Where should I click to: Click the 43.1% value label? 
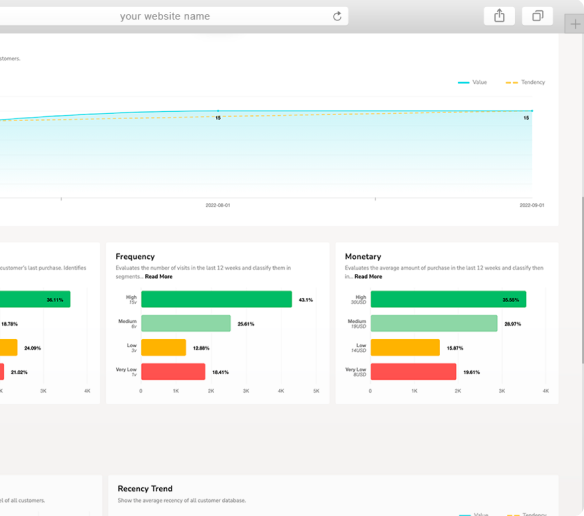tap(306, 300)
